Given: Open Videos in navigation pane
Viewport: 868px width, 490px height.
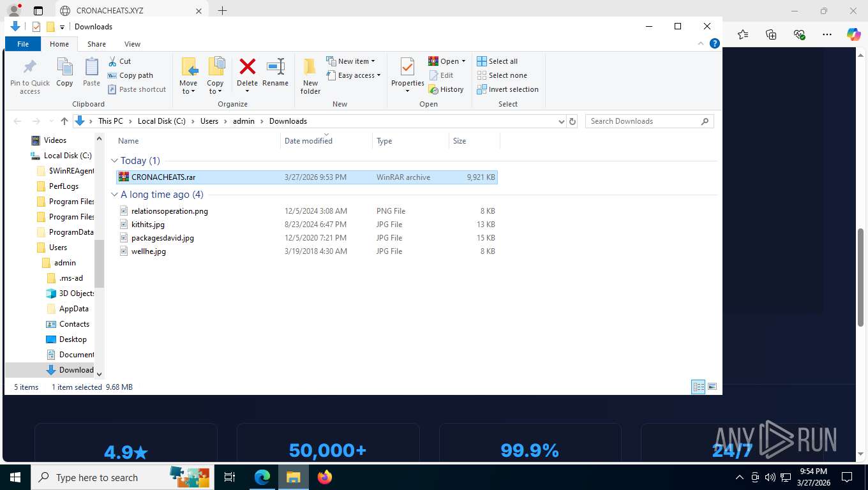Looking at the screenshot, I should click(55, 140).
